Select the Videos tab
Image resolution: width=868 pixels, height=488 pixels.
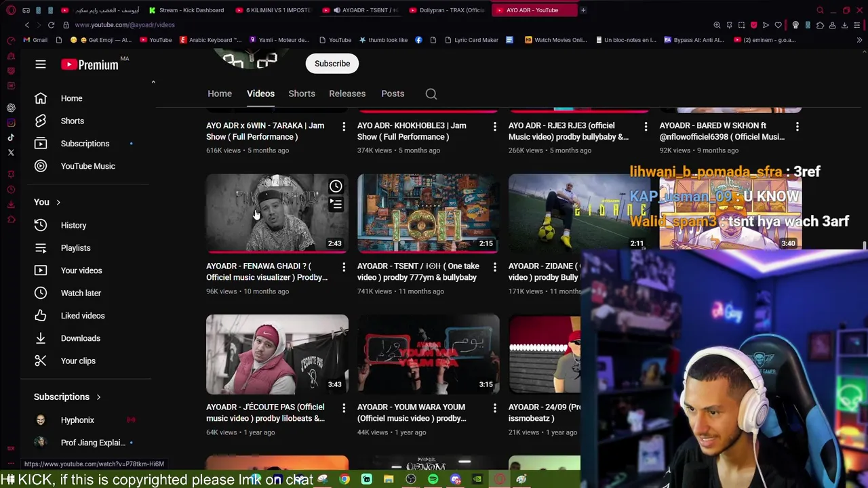click(x=260, y=94)
